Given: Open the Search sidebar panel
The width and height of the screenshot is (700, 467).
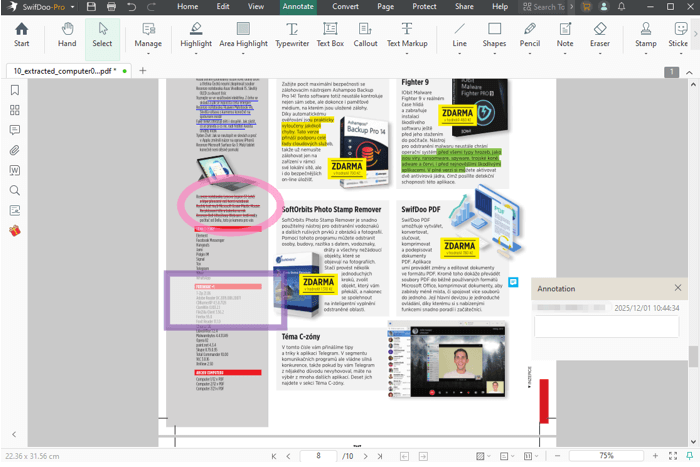Looking at the screenshot, I should coord(15,191).
